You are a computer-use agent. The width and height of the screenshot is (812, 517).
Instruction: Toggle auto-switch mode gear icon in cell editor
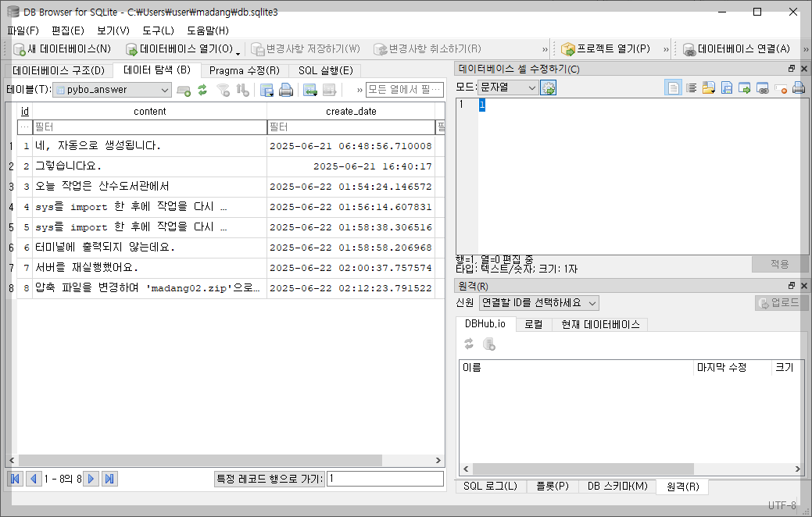548,88
